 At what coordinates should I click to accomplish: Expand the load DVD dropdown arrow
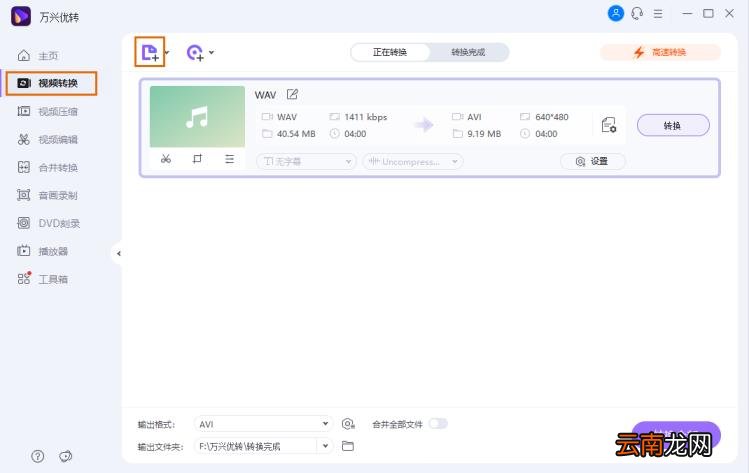pyautogui.click(x=211, y=52)
